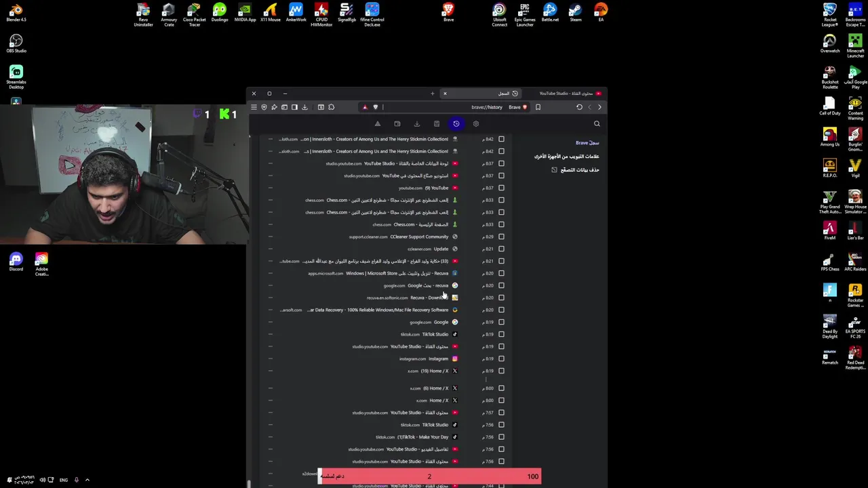Show hidden tray icons with the taskbar chevron

87,480
